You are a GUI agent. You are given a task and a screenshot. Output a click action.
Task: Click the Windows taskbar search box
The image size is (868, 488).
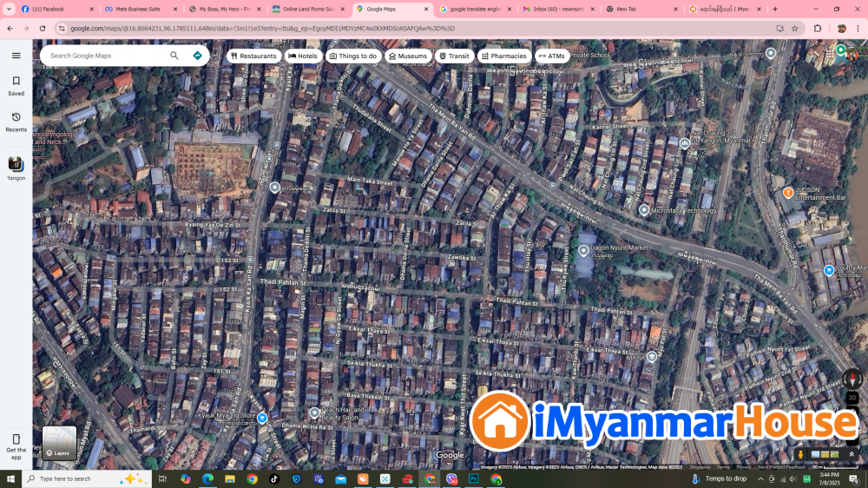click(x=87, y=478)
